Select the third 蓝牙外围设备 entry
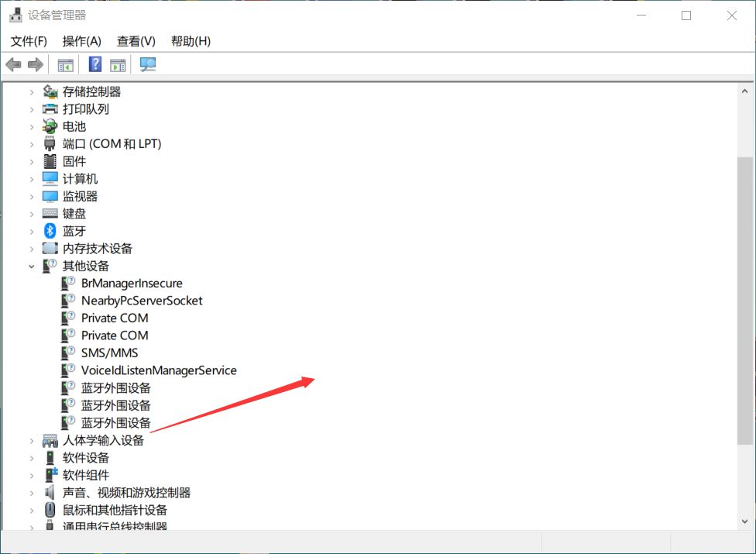 [x=115, y=423]
